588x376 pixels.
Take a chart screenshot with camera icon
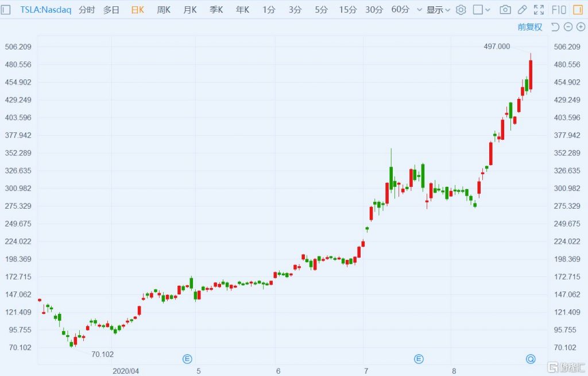(505, 10)
